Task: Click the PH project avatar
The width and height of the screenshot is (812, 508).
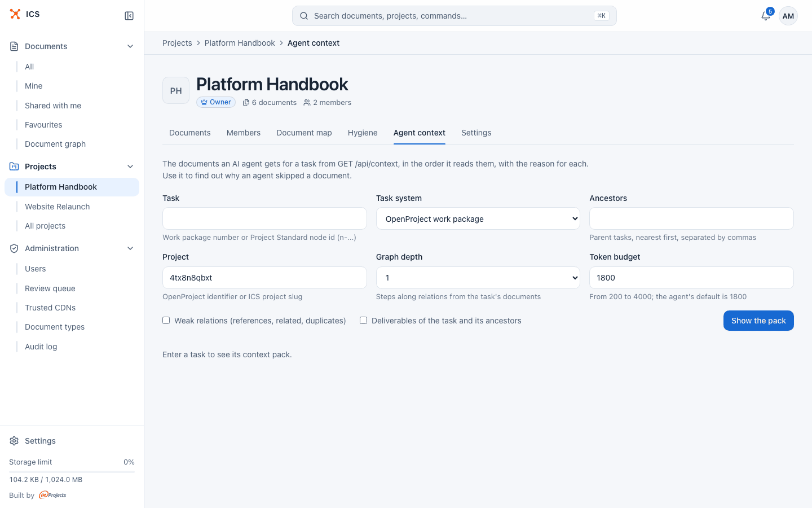Action: pos(176,90)
